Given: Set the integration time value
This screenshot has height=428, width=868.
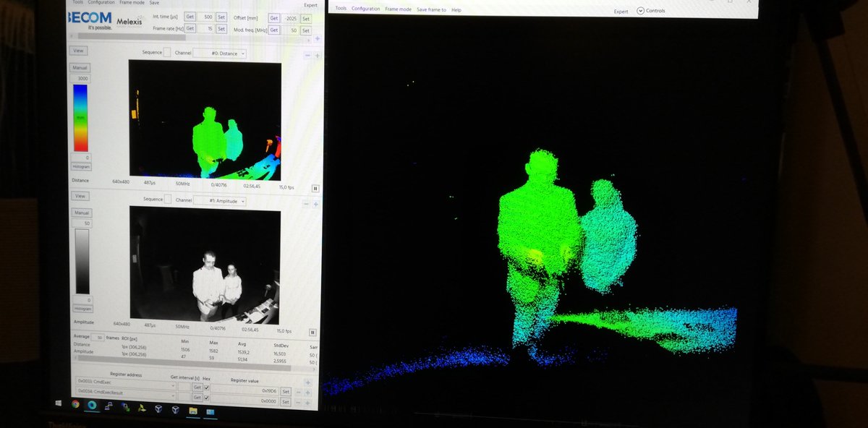Looking at the screenshot, I should tap(221, 17).
